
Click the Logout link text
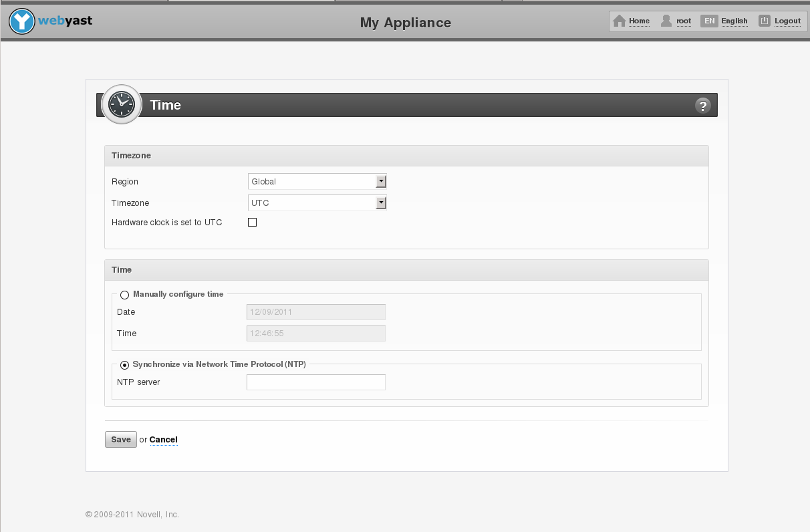click(787, 21)
